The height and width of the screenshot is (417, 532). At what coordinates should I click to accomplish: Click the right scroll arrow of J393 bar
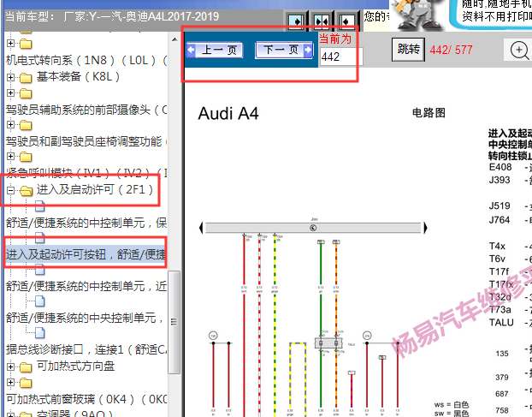pos(425,228)
